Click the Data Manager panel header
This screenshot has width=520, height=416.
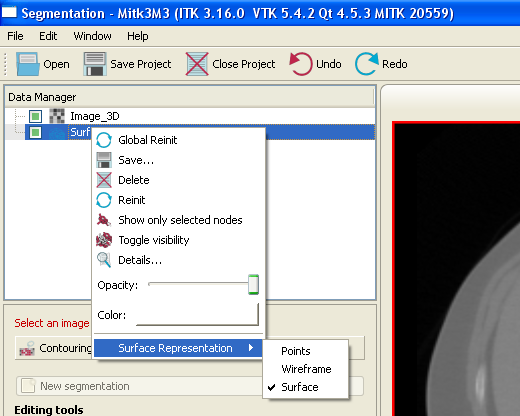pos(189,97)
